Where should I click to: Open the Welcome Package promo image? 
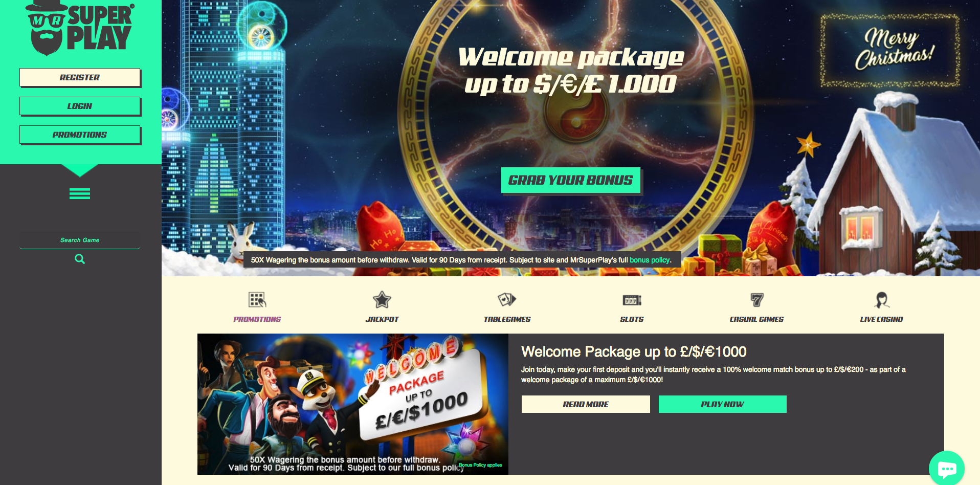[x=353, y=404]
